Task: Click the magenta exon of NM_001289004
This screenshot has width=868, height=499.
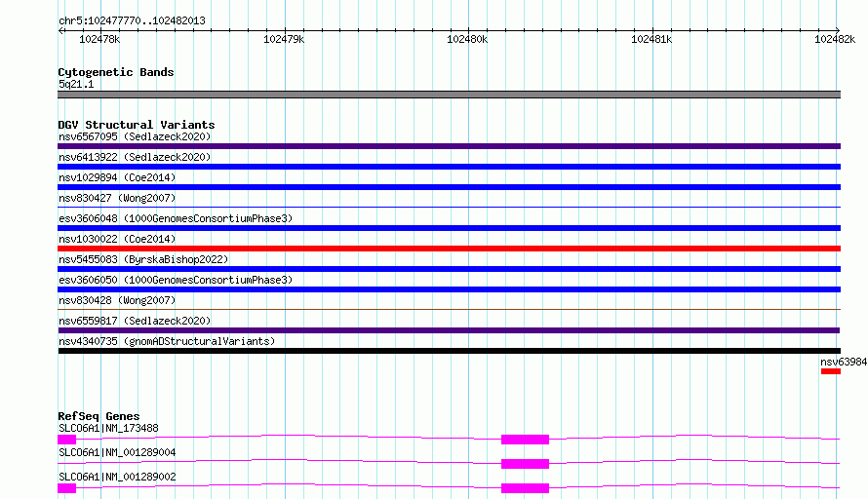Action: pyautogui.click(x=525, y=464)
